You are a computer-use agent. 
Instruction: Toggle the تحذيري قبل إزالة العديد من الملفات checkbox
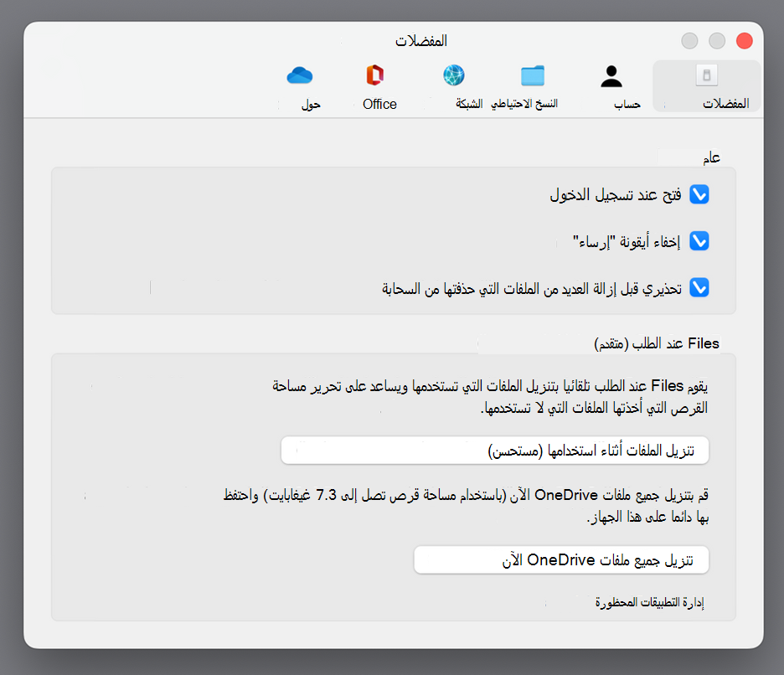pos(699,287)
